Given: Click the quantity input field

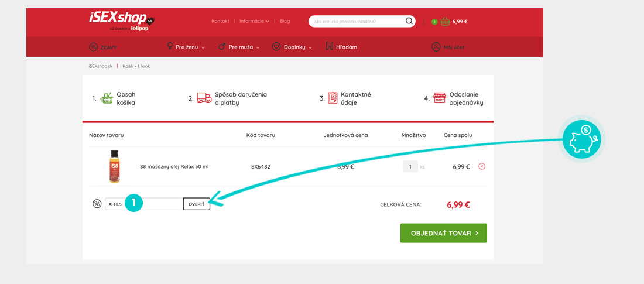Looking at the screenshot, I should click(410, 166).
